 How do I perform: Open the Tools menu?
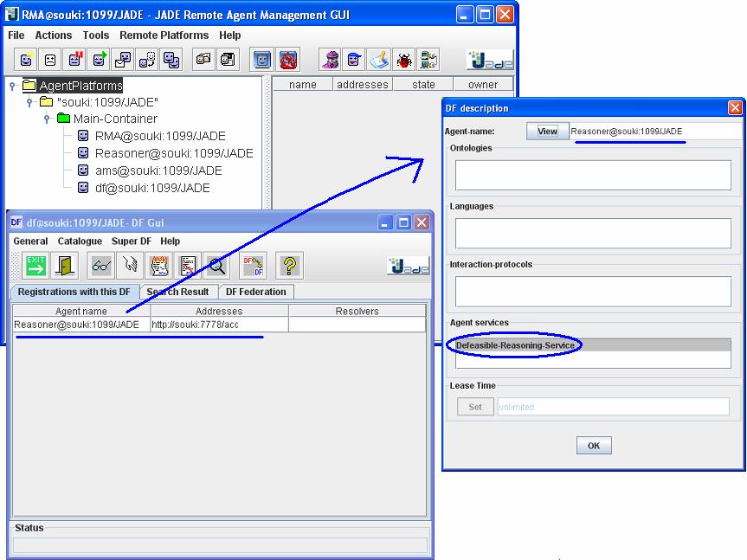(96, 35)
